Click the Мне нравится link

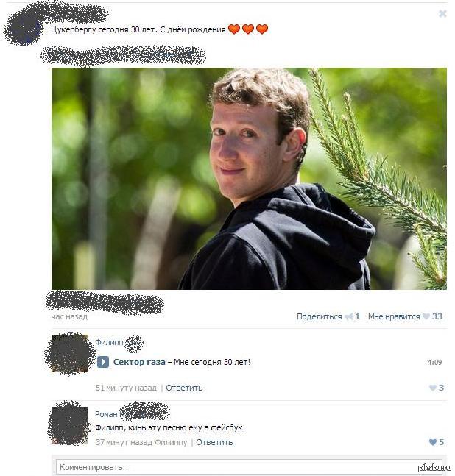pyautogui.click(x=394, y=316)
